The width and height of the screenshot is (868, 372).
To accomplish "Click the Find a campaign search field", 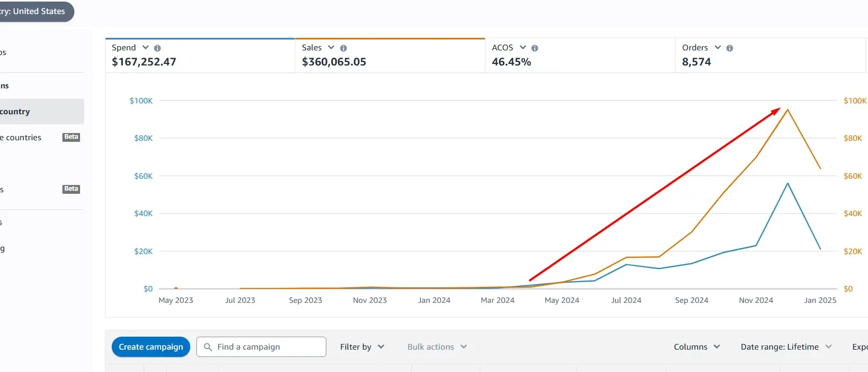I will pos(261,347).
